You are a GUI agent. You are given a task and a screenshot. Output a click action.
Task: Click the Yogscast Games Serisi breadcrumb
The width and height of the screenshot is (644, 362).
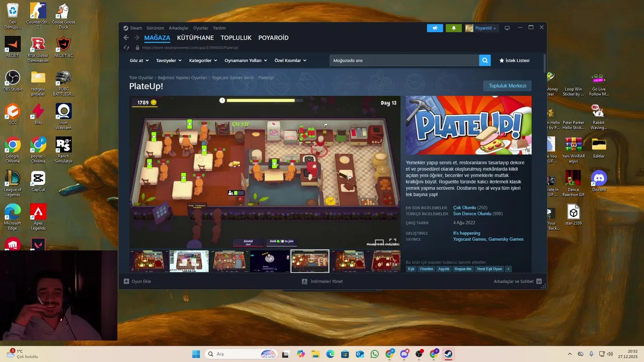[232, 78]
